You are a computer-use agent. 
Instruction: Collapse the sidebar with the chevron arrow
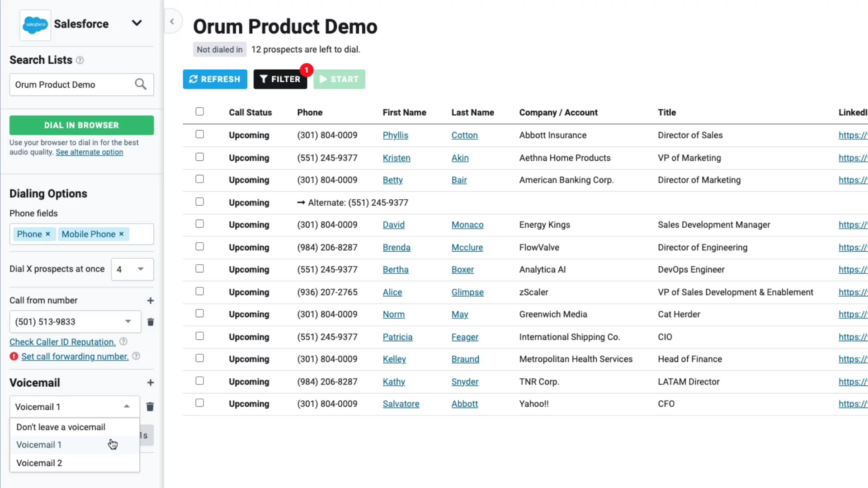172,22
